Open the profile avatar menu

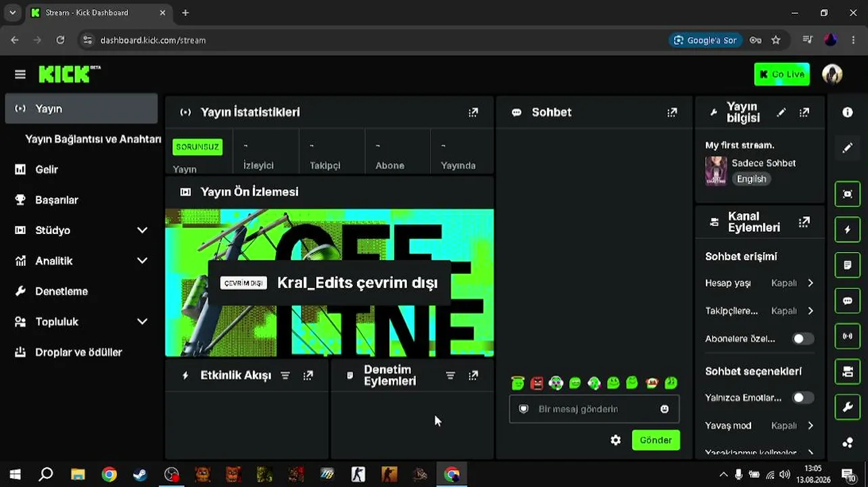[x=832, y=74]
